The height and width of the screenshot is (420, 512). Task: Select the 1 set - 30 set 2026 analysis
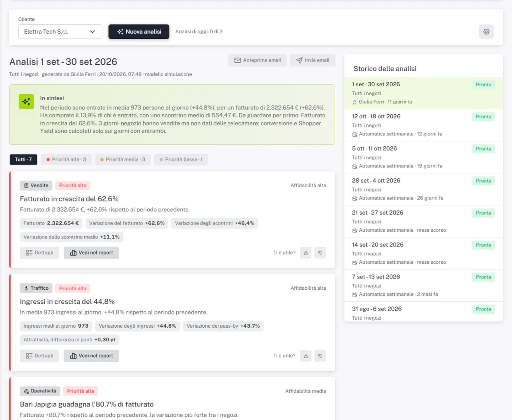pyautogui.click(x=423, y=93)
